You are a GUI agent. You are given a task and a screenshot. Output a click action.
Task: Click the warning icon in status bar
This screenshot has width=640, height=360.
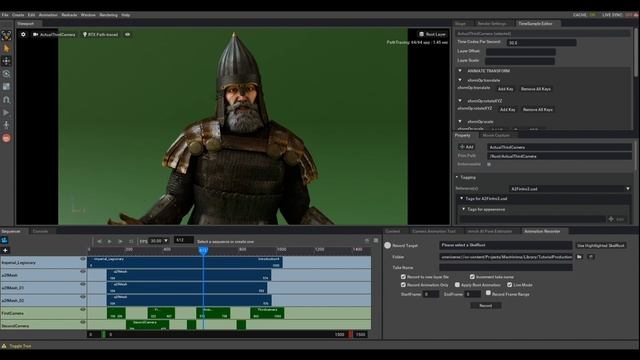4,346
